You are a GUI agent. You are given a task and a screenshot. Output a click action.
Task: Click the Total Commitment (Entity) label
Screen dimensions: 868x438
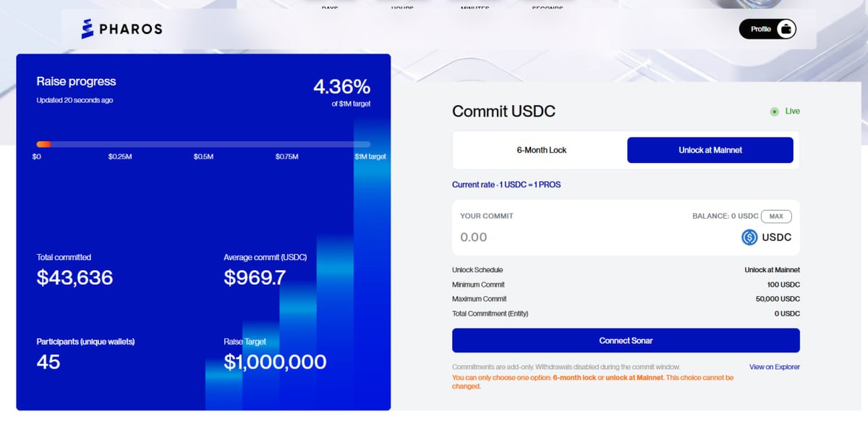pyautogui.click(x=490, y=313)
